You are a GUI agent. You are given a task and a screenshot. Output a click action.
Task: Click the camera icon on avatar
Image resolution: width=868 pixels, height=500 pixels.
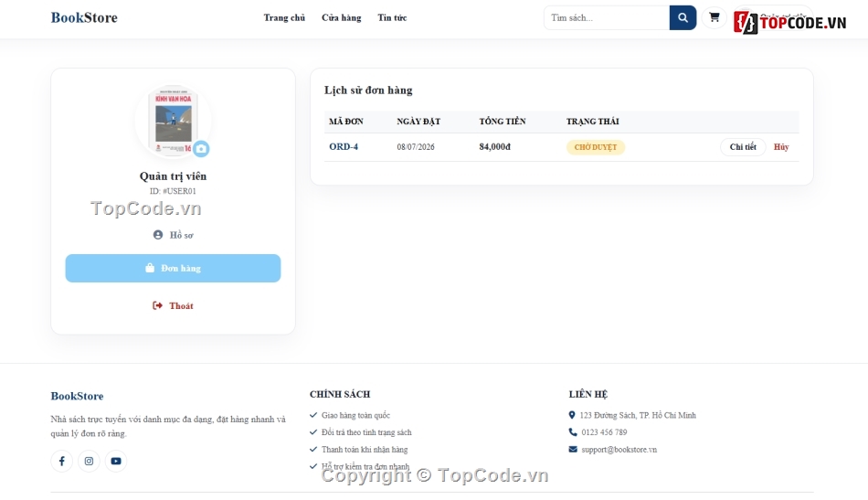point(202,148)
